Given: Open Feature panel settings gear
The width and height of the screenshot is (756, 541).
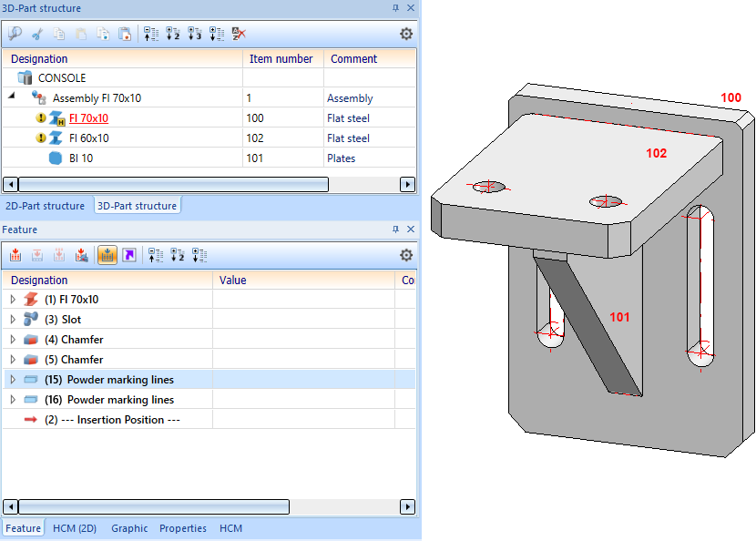Looking at the screenshot, I should coord(406,255).
